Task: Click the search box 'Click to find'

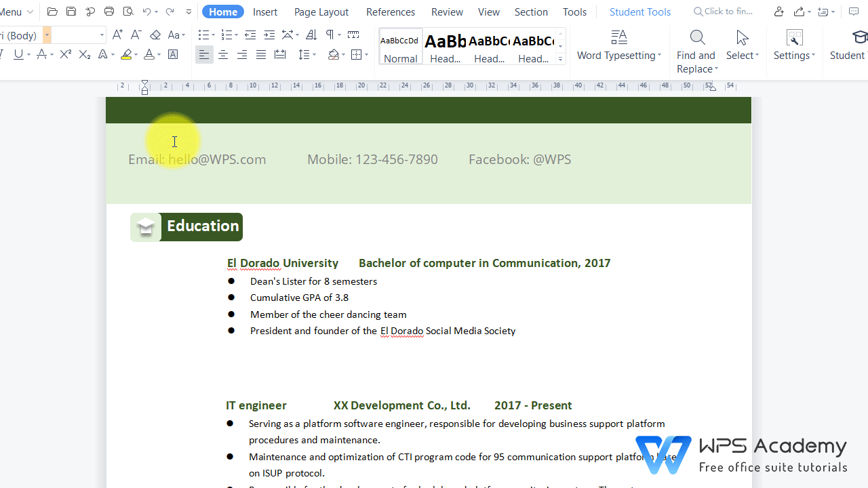Action: (x=723, y=12)
